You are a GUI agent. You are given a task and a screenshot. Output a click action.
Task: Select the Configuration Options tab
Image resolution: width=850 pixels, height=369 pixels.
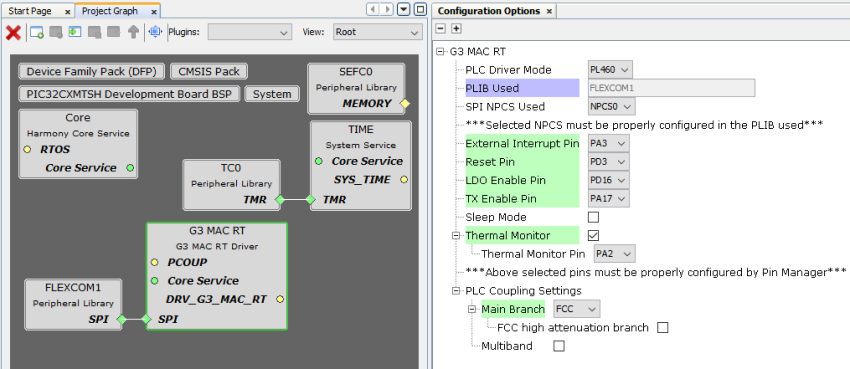click(494, 11)
